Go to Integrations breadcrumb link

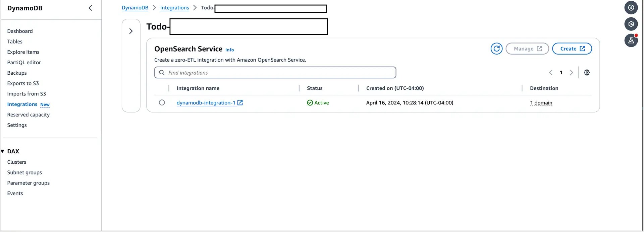point(174,8)
